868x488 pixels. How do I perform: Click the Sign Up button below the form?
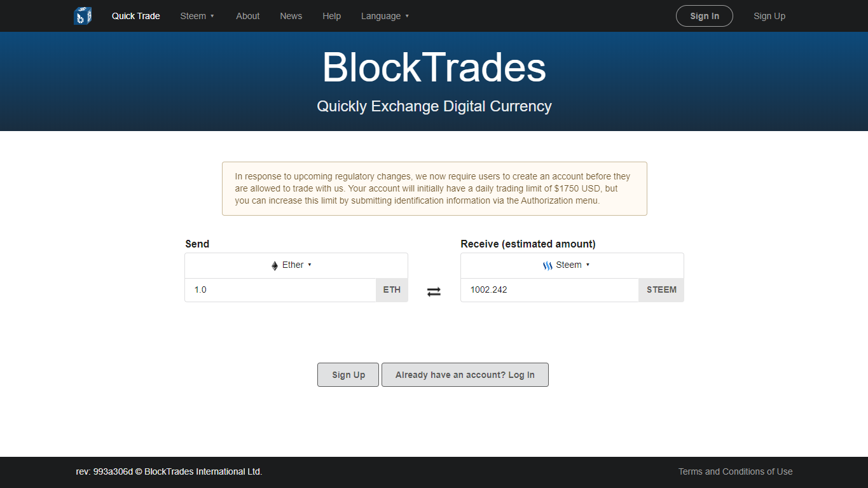pos(348,375)
